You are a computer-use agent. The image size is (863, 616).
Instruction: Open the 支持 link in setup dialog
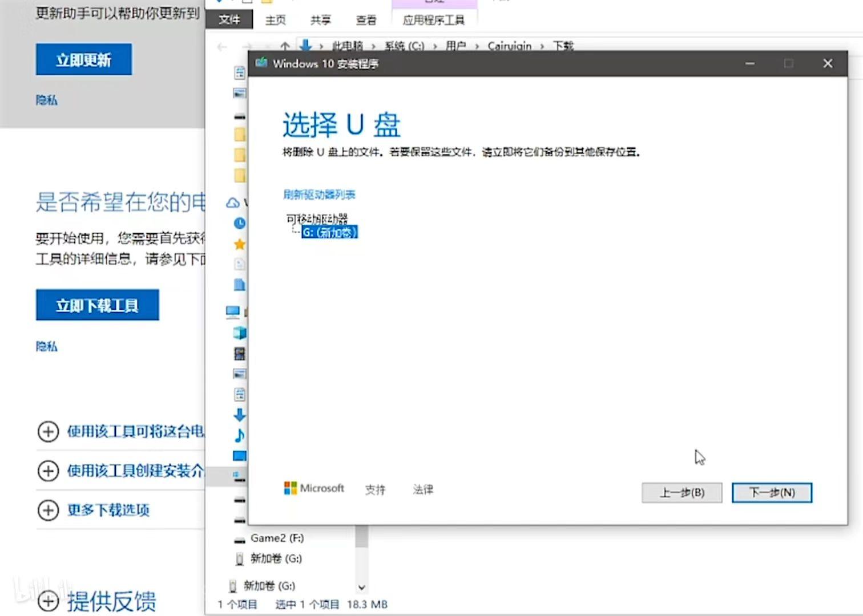point(376,489)
